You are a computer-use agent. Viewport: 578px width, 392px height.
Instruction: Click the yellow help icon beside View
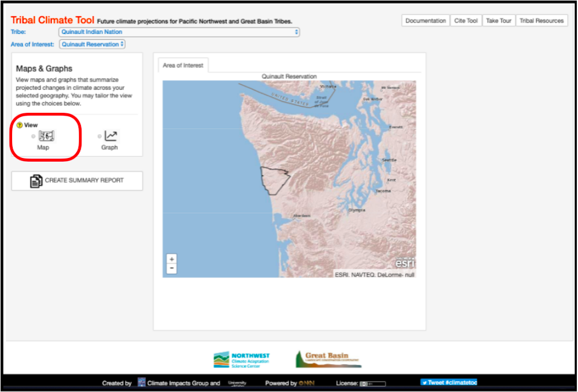[19, 125]
